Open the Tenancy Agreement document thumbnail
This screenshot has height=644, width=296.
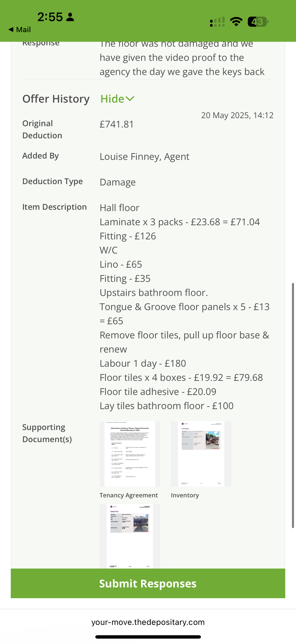click(x=130, y=454)
